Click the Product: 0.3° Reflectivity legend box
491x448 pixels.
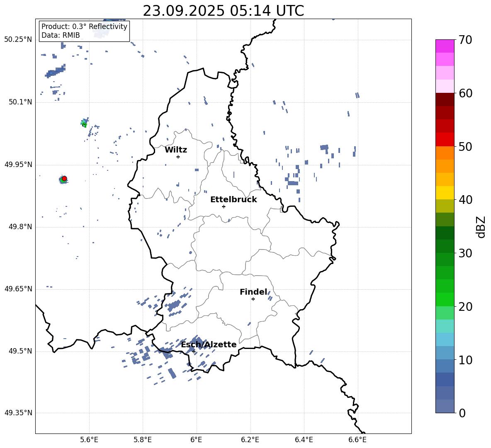coord(84,31)
